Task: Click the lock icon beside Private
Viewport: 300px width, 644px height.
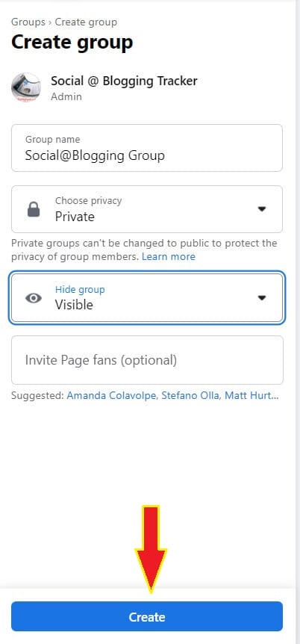Action: (x=34, y=209)
